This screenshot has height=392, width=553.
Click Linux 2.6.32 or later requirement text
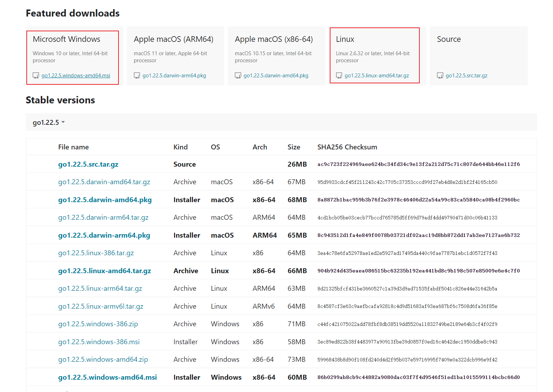(373, 57)
